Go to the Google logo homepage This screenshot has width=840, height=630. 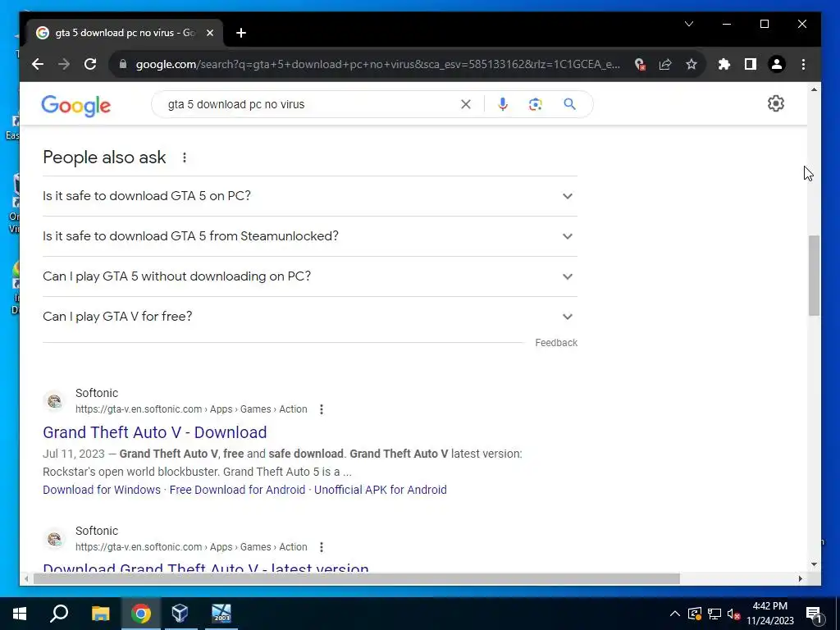[x=76, y=106]
